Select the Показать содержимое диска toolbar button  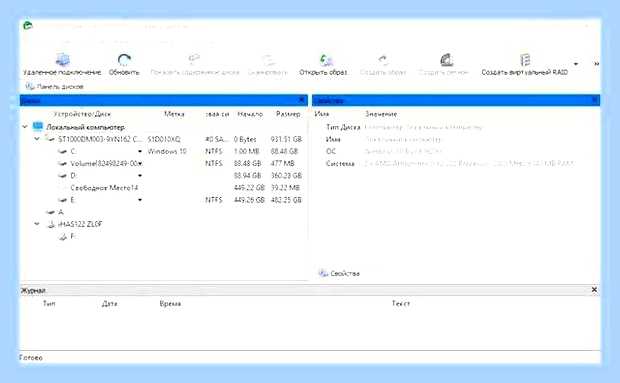195,64
